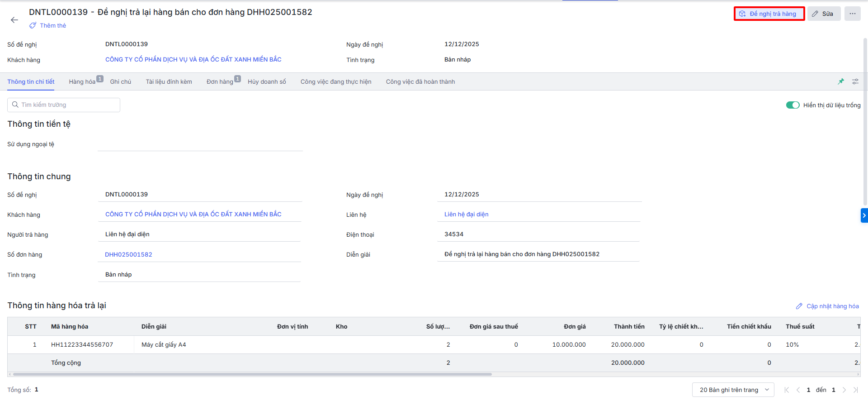This screenshot has height=401, width=868.
Task: Expand the blue right side panel arrow
Action: pyautogui.click(x=864, y=215)
